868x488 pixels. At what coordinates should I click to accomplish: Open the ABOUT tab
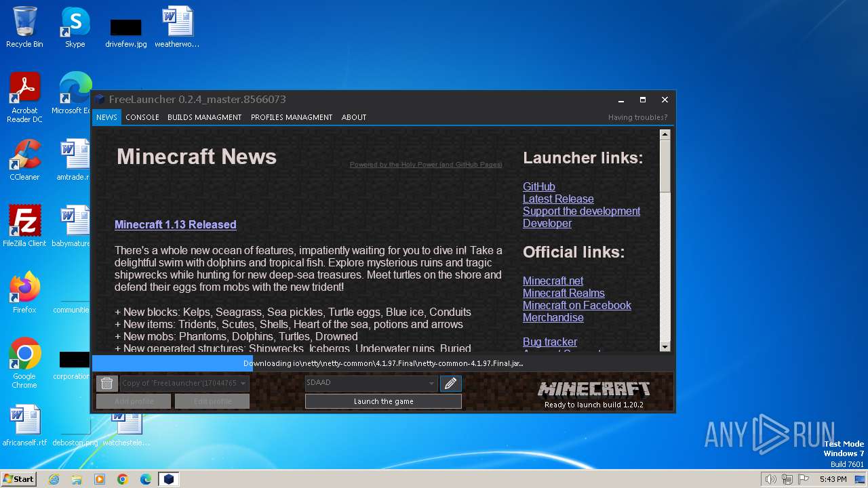[x=354, y=117]
